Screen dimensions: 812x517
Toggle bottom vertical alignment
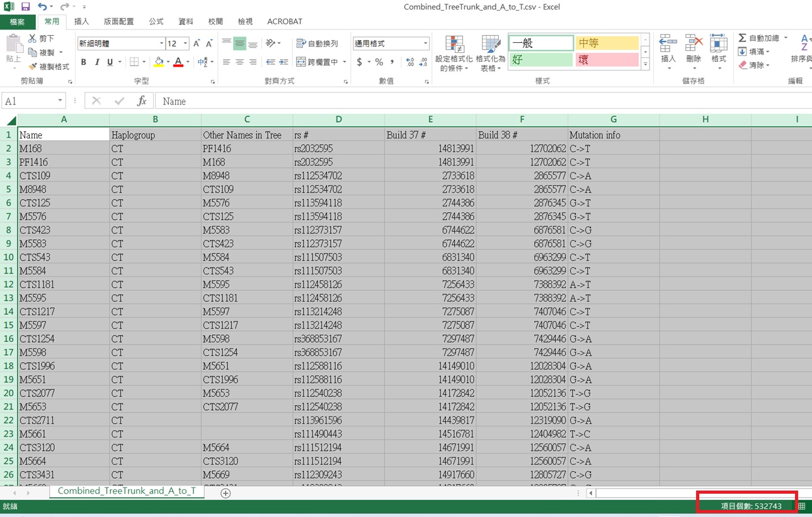(253, 43)
